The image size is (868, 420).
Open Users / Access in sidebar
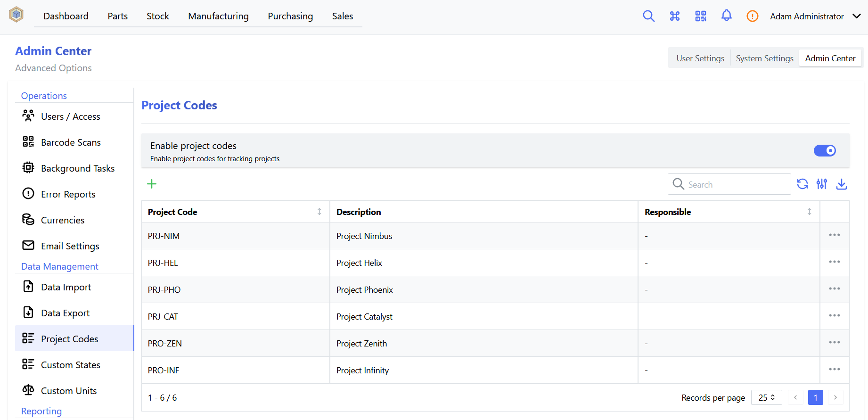pyautogui.click(x=70, y=116)
